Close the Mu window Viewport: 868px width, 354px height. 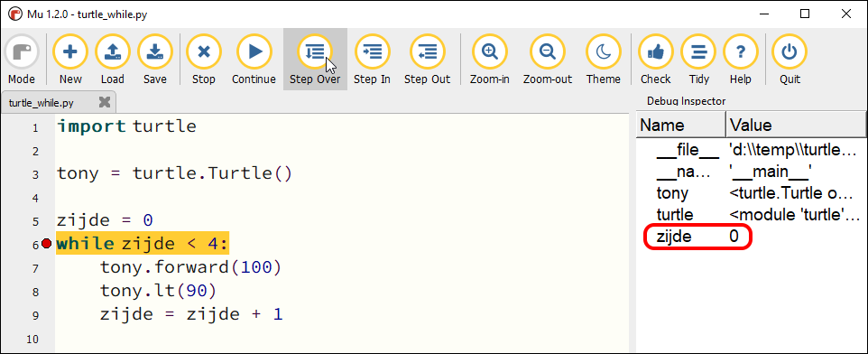pyautogui.click(x=846, y=14)
